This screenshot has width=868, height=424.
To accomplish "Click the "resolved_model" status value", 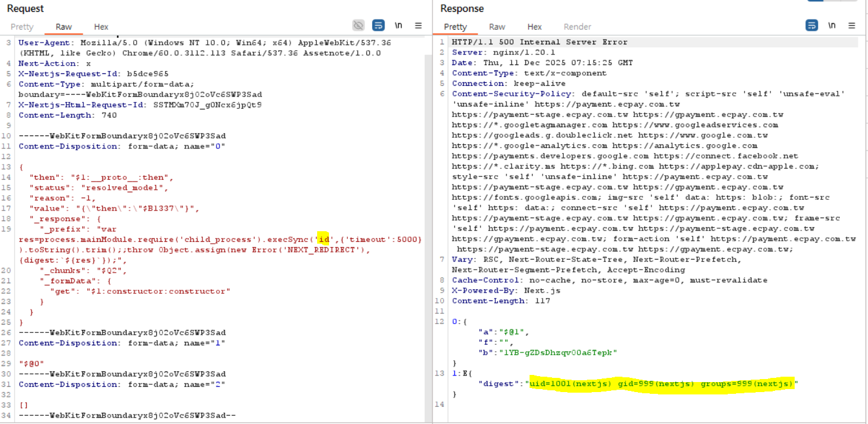I will tap(124, 187).
